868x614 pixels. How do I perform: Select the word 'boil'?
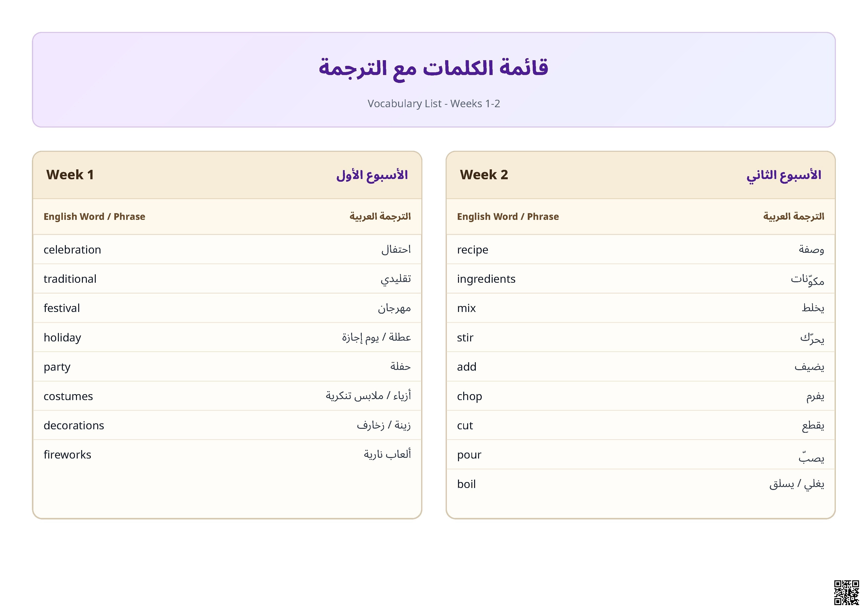click(466, 484)
